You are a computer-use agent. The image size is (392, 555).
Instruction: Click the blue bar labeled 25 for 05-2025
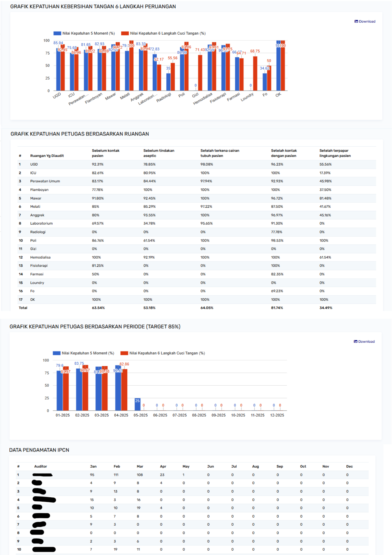[x=137, y=405]
